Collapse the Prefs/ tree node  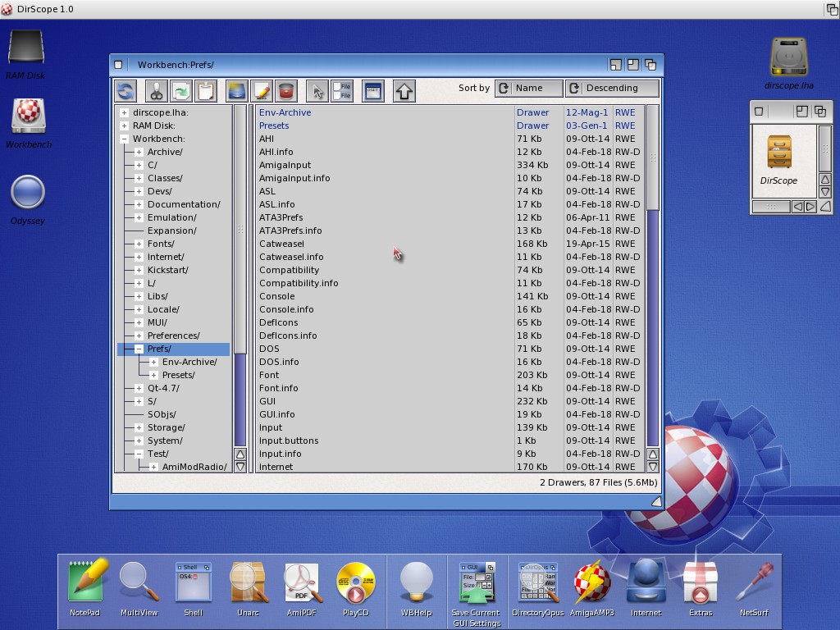pos(139,349)
